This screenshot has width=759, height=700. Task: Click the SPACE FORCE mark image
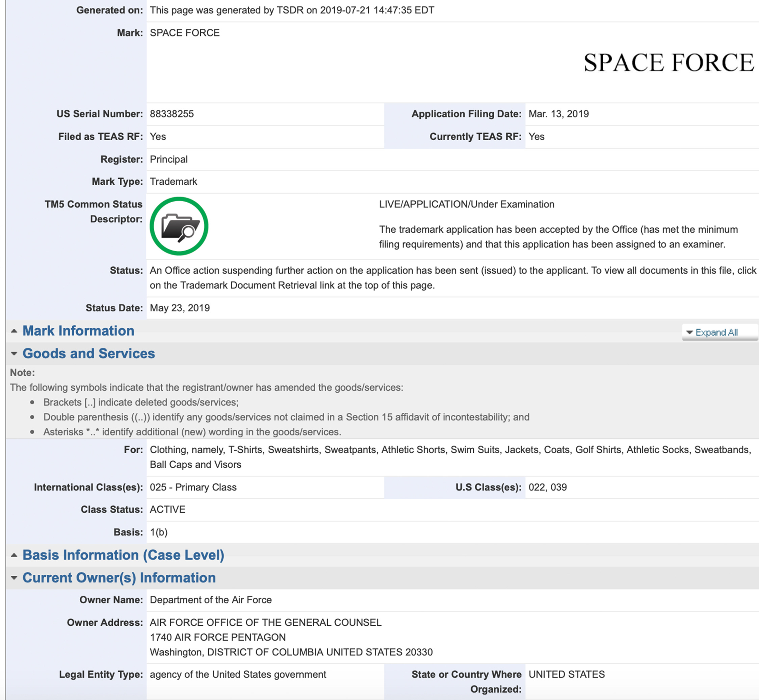669,62
